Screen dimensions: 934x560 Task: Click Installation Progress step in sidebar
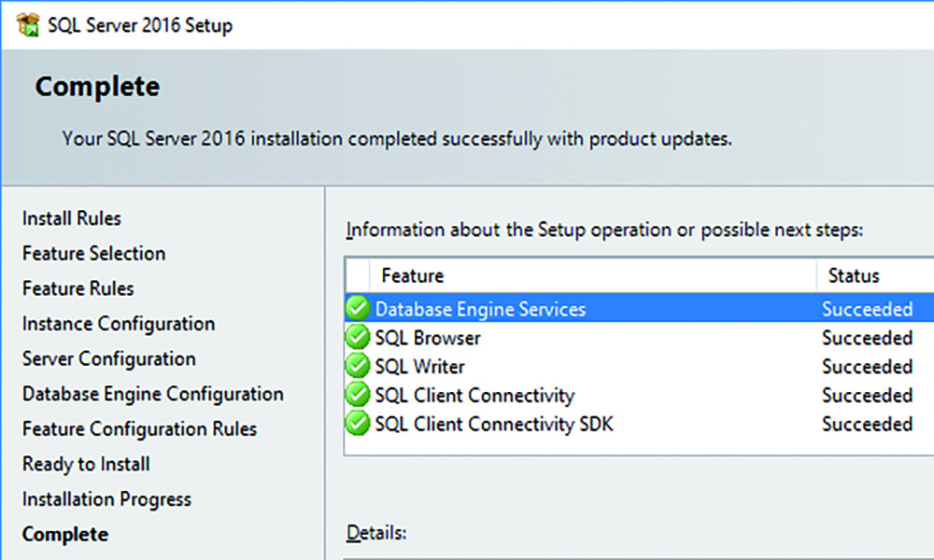[x=106, y=500]
